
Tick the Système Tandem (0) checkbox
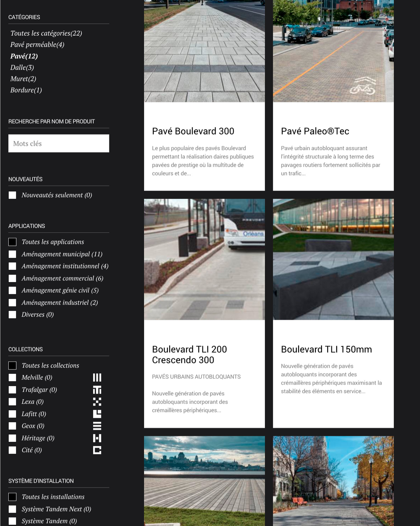[12, 521]
